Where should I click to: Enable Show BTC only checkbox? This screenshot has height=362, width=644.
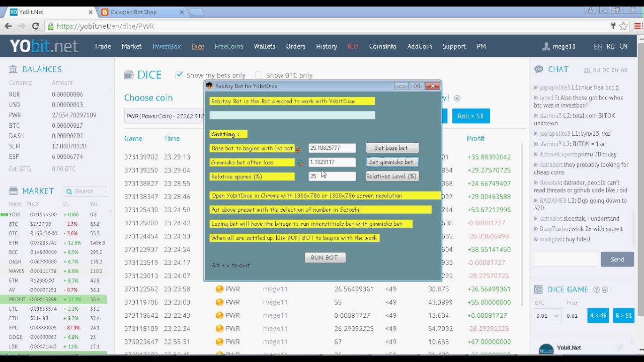259,75
